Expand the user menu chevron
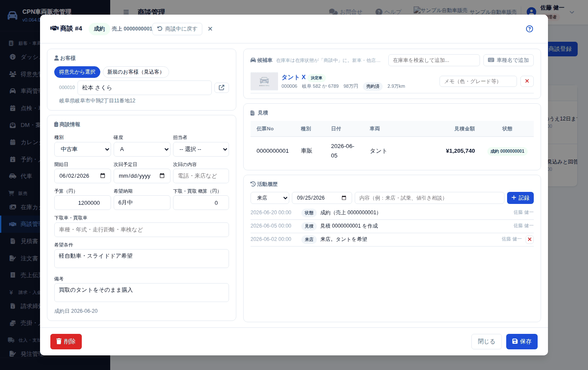The image size is (588, 370). click(572, 12)
